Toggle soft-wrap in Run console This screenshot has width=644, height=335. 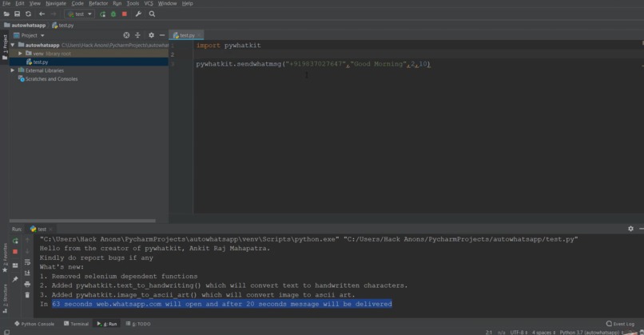click(x=27, y=262)
